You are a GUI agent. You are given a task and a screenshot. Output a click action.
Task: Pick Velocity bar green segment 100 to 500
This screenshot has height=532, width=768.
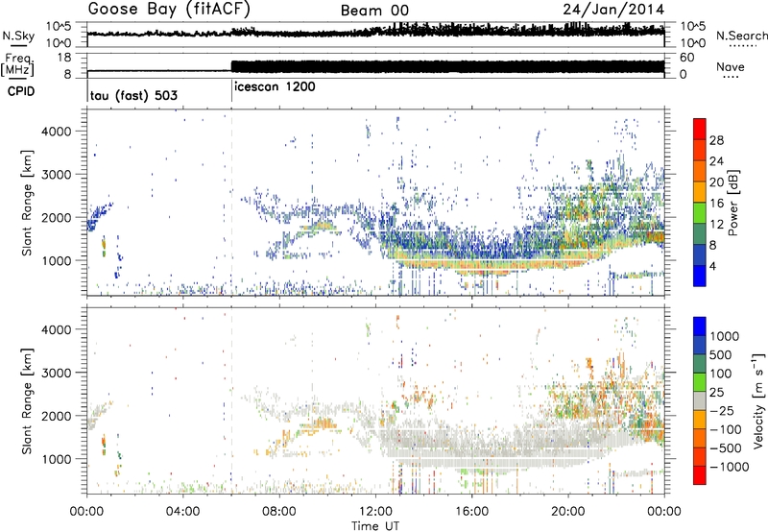click(700, 364)
